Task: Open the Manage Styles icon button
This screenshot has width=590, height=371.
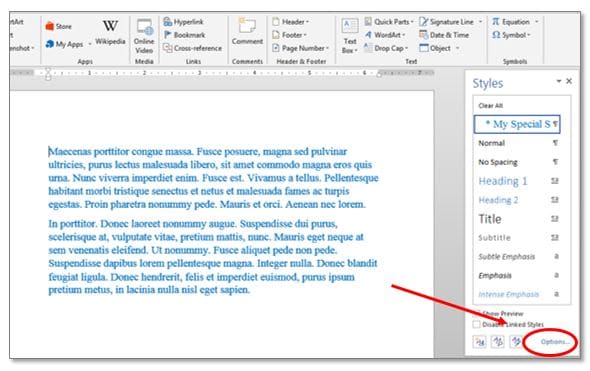Action: pos(516,342)
